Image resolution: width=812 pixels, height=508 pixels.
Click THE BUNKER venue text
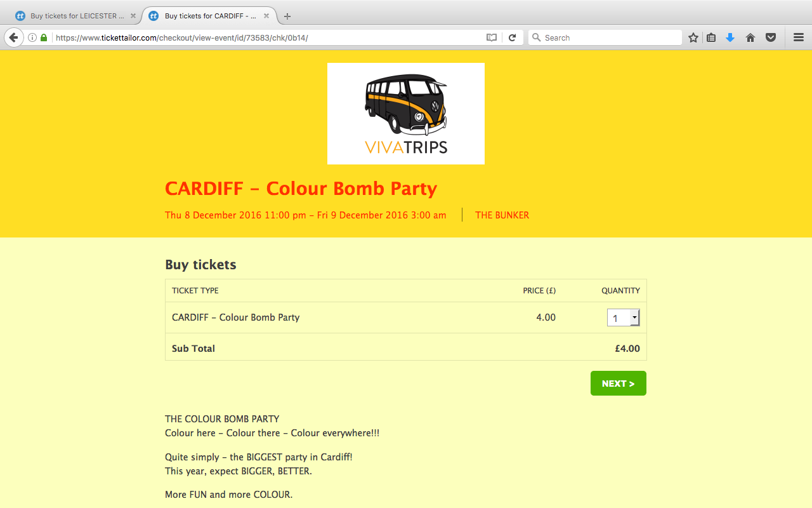[502, 215]
